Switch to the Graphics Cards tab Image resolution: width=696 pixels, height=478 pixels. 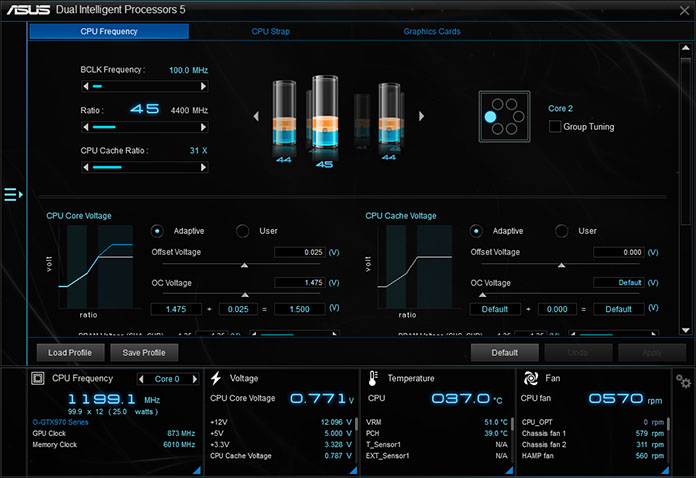432,32
